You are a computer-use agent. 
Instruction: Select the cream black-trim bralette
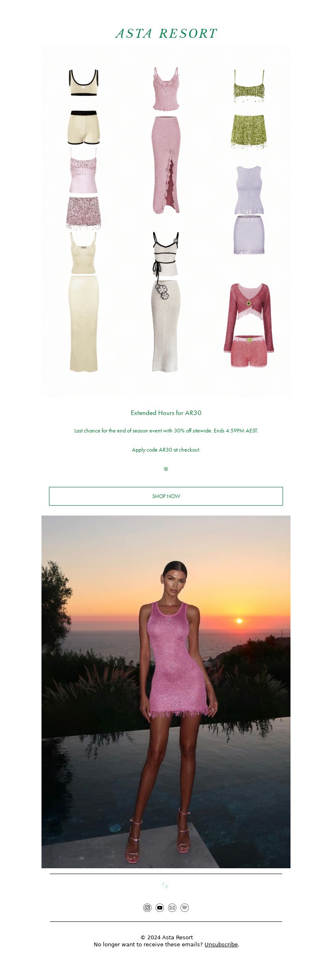click(x=84, y=83)
